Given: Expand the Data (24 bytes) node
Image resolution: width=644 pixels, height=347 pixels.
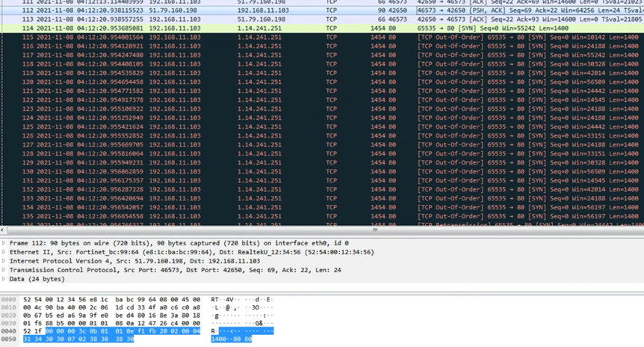Looking at the screenshot, I should 4,279.
